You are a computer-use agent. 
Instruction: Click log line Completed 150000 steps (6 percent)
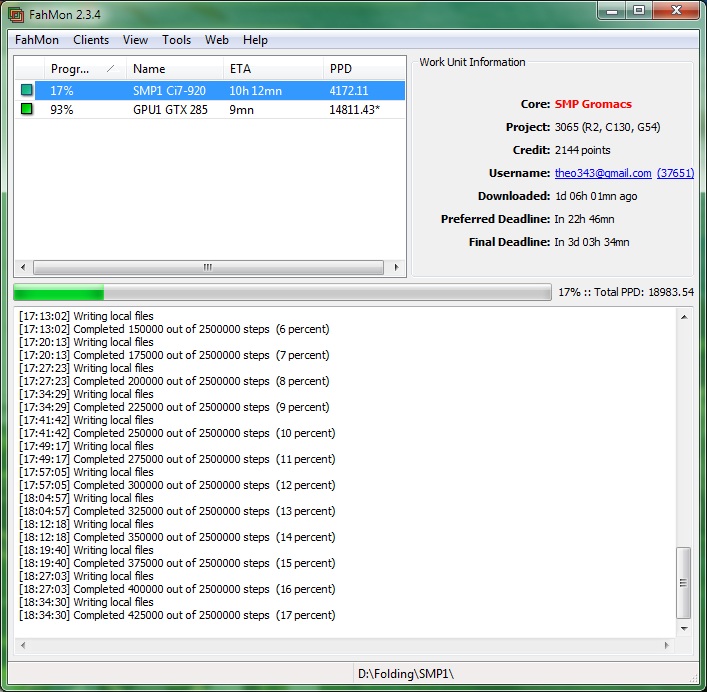[x=174, y=329]
